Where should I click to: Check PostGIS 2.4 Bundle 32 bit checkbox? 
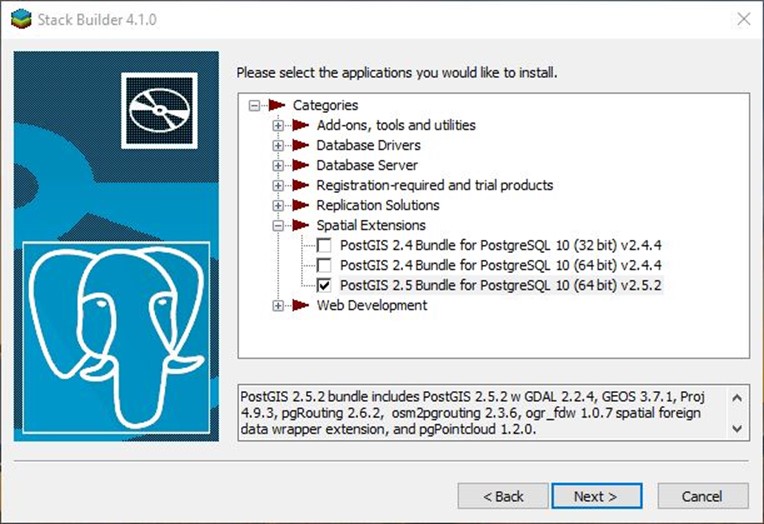324,245
